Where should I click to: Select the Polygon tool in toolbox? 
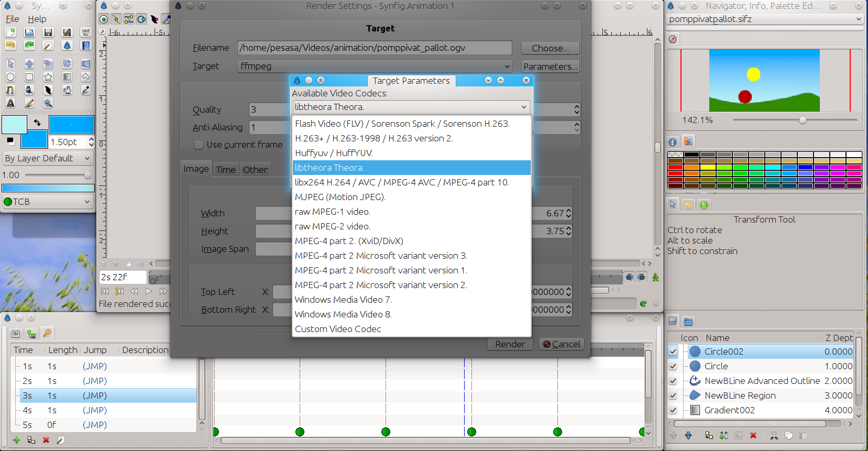[x=86, y=77]
